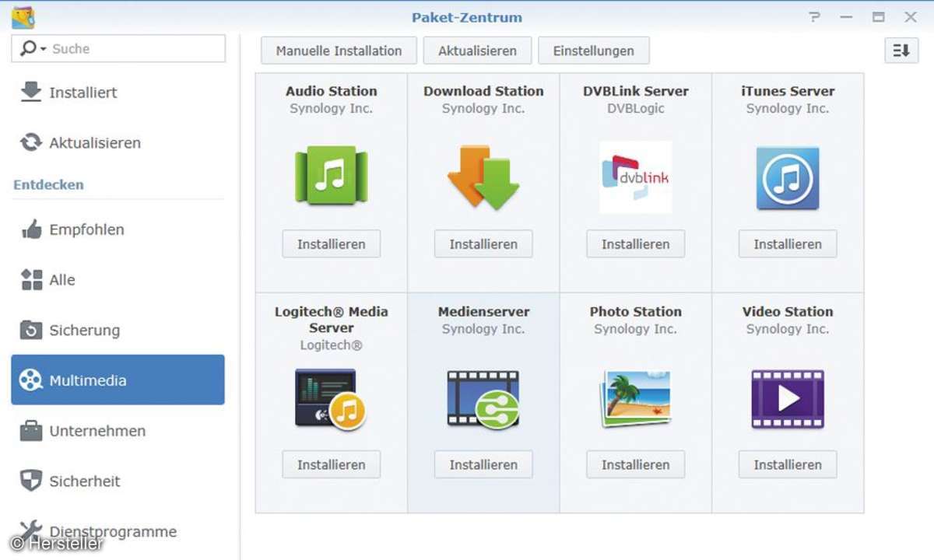Click the Medienserver title text
Viewport: 934px width, 560px height.
tap(483, 312)
